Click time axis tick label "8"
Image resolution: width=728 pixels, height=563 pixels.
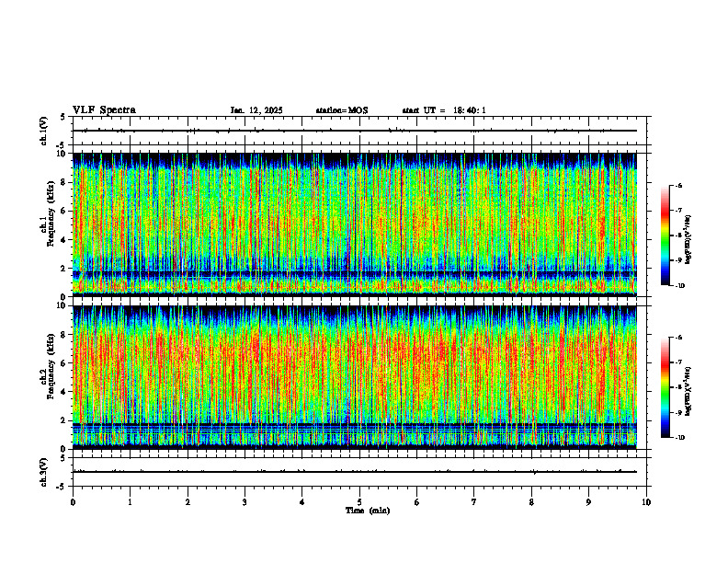(531, 502)
